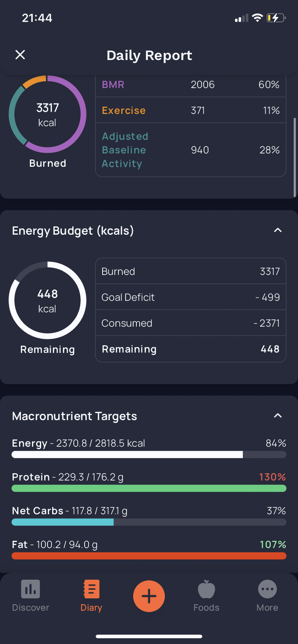Tap the 448 kcal Remaining ring chart
Screen dimensions: 298x644
(x=48, y=300)
